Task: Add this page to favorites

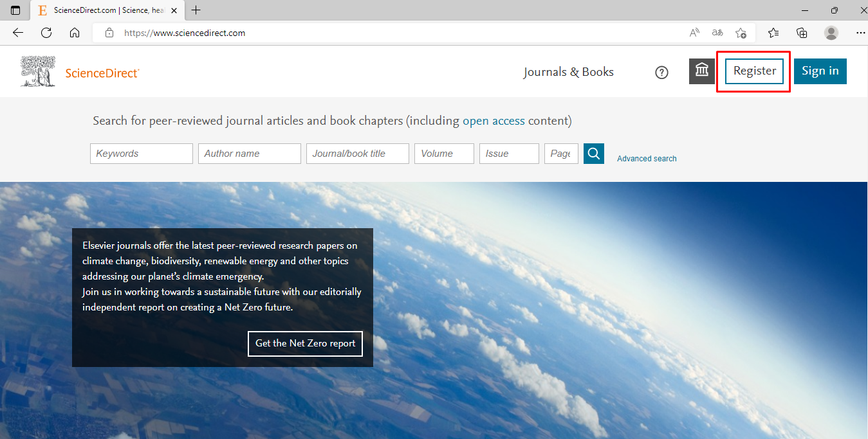Action: pyautogui.click(x=741, y=33)
